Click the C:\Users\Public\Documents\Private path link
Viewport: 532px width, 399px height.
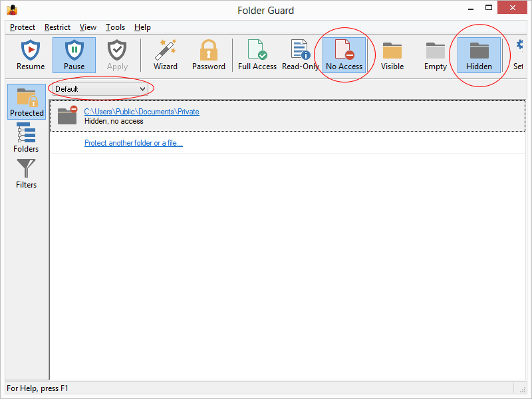(142, 112)
